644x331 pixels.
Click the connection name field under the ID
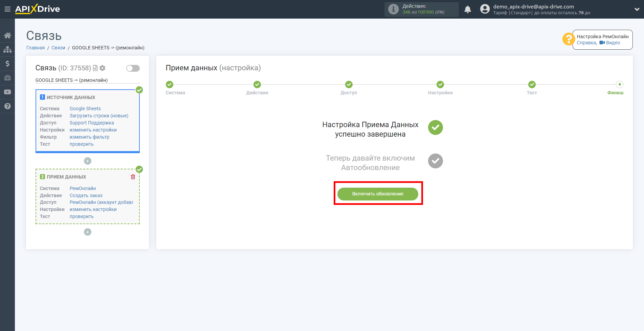pyautogui.click(x=87, y=80)
